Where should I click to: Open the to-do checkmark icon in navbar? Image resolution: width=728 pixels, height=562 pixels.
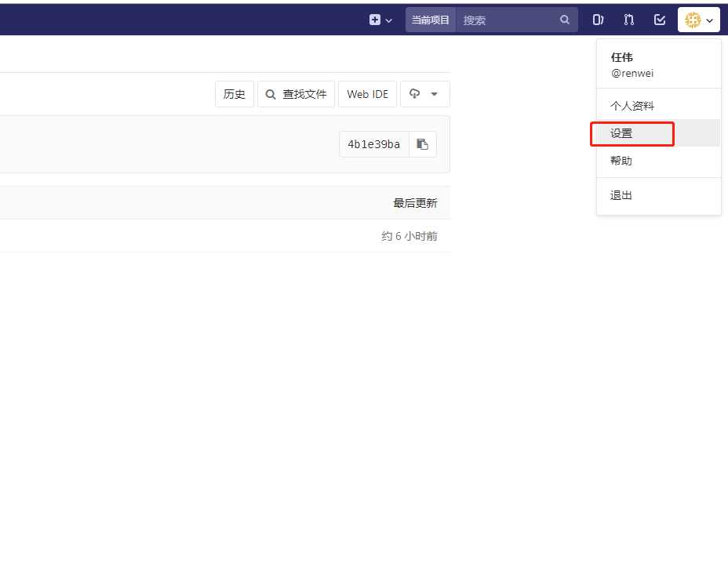(x=659, y=20)
